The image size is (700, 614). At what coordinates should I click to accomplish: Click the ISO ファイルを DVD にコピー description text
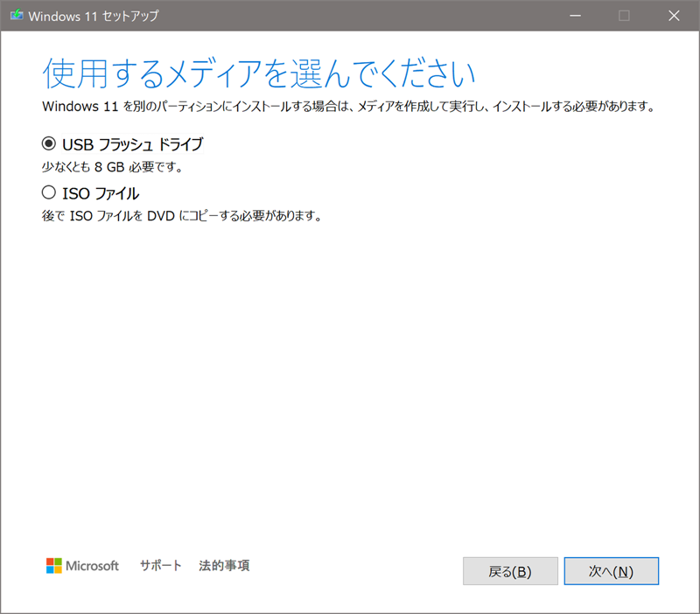click(x=182, y=216)
